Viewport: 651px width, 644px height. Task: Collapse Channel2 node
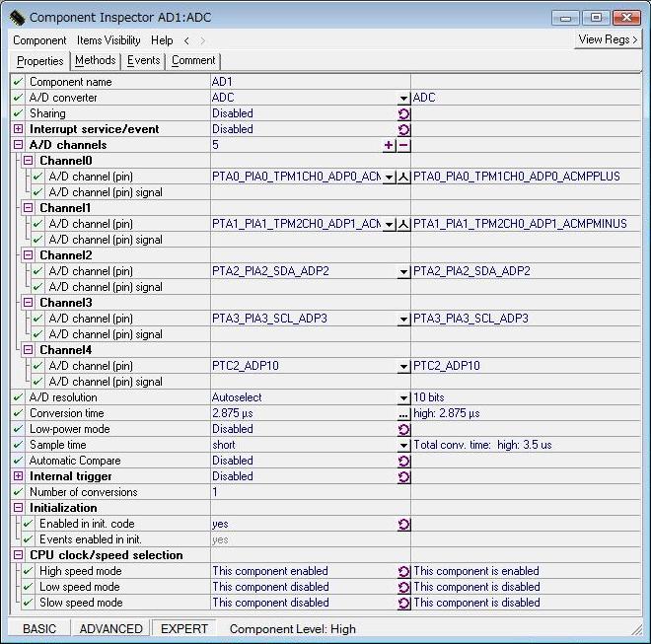point(29,255)
